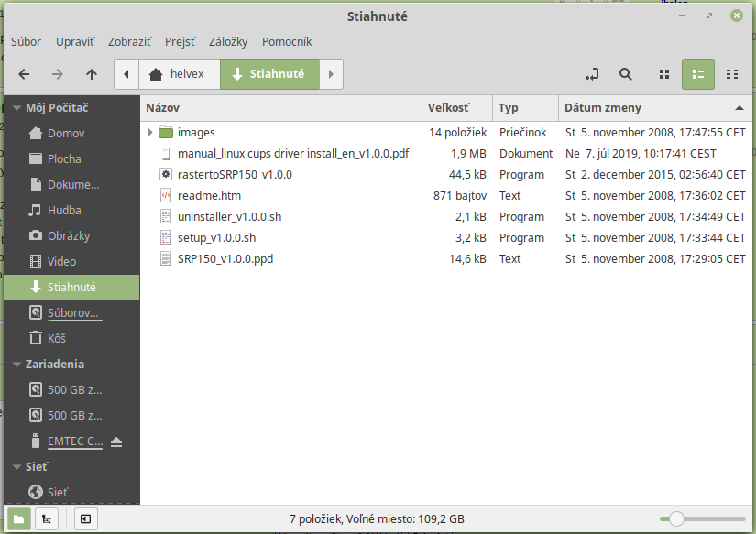The width and height of the screenshot is (756, 534).
Task: Open Obrázky in sidebar
Action: tap(71, 236)
